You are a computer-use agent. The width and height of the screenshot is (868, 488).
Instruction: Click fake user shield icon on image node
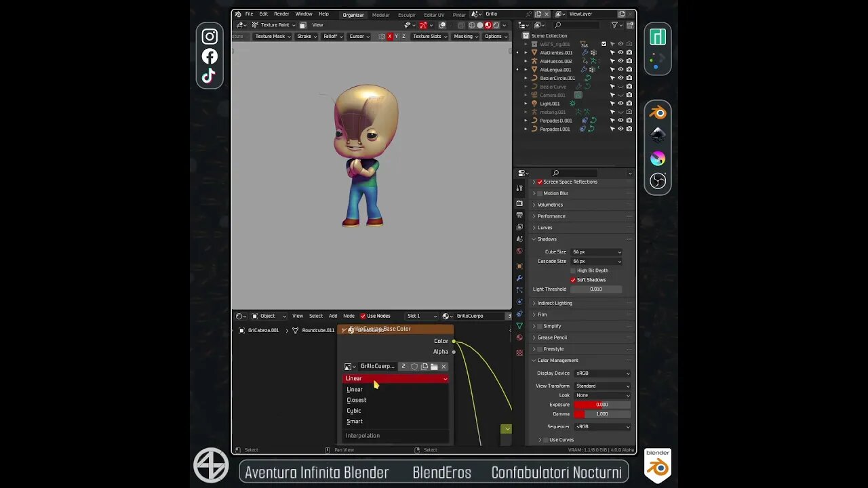[x=414, y=367]
